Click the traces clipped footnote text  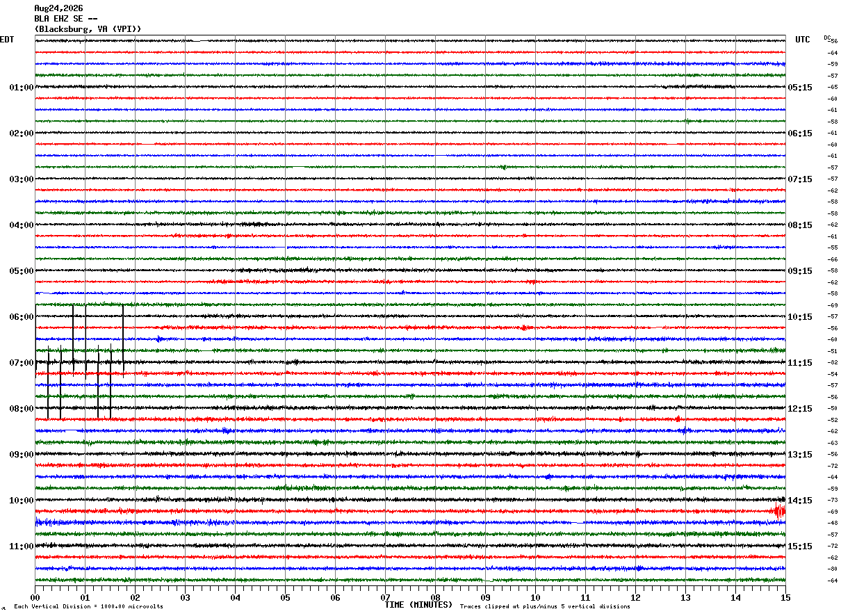click(545, 606)
